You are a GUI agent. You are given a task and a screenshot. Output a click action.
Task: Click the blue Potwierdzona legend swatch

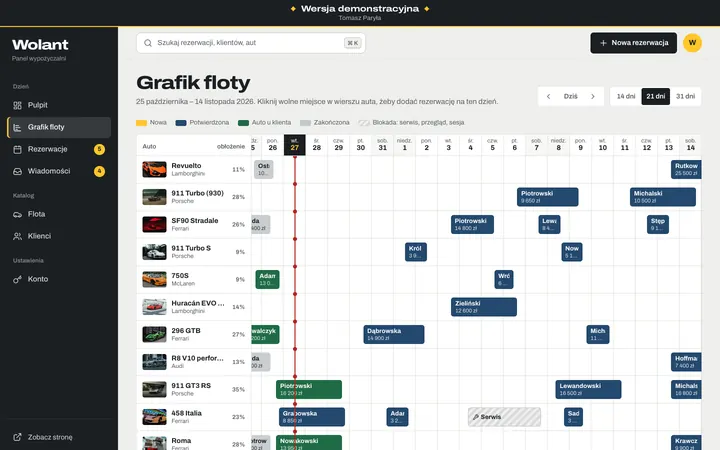pos(181,123)
